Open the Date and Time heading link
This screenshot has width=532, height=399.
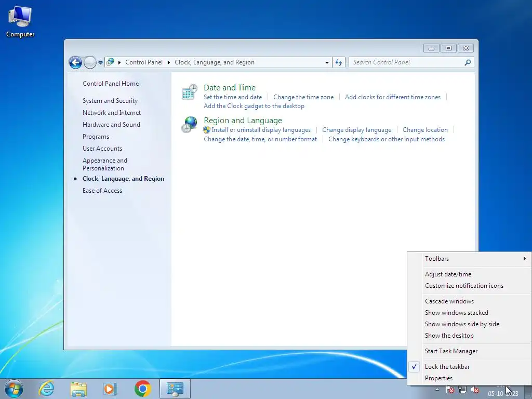tap(229, 87)
